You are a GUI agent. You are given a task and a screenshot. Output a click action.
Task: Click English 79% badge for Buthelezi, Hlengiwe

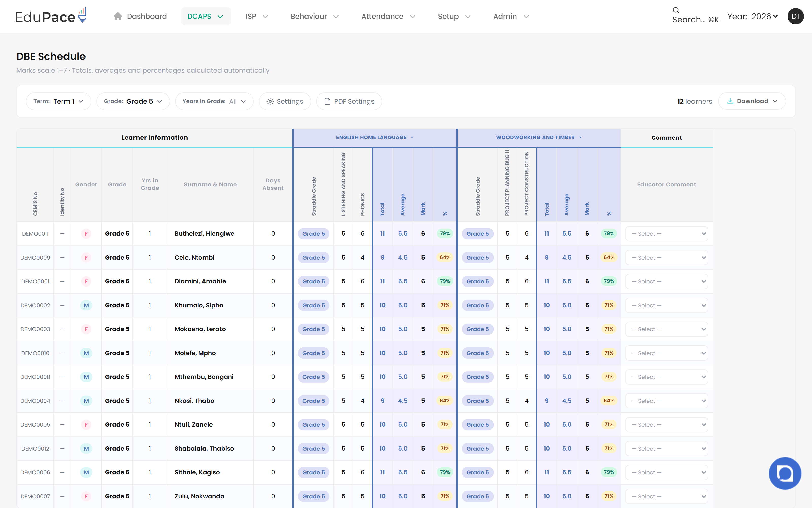click(x=445, y=233)
